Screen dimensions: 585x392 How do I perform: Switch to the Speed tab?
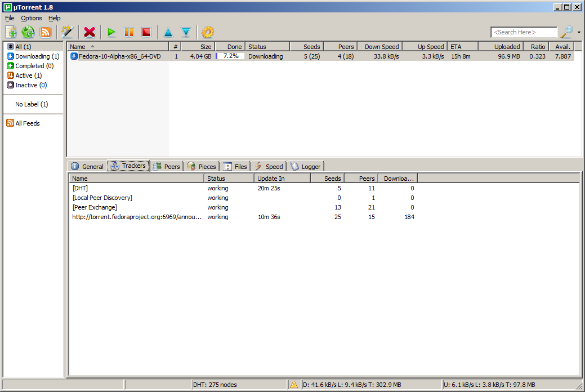click(x=269, y=167)
